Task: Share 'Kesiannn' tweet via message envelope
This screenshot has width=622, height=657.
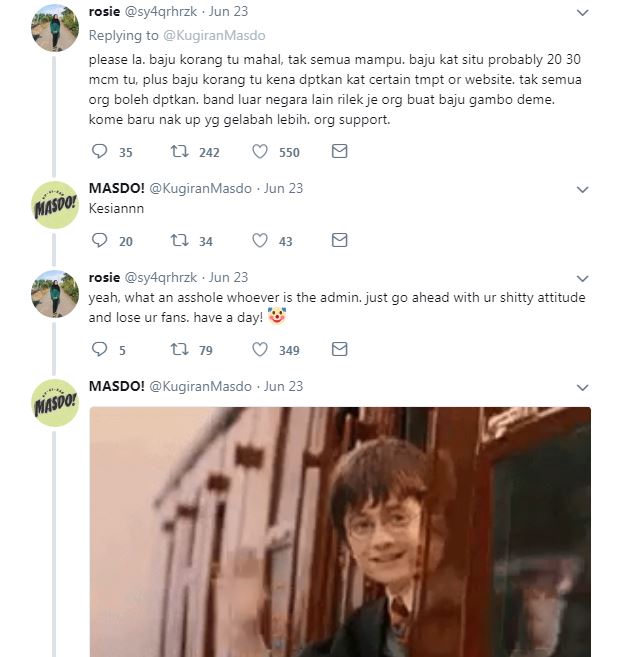Action: [x=339, y=241]
